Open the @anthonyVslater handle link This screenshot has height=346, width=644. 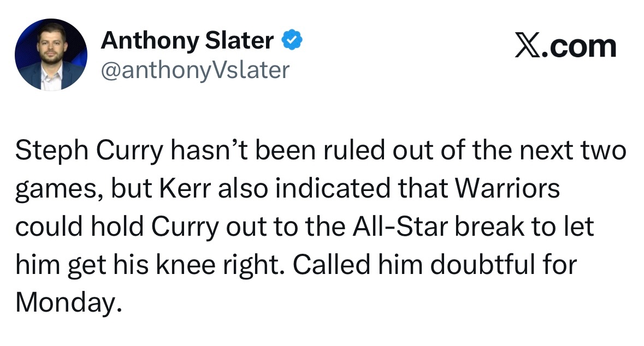(x=195, y=70)
